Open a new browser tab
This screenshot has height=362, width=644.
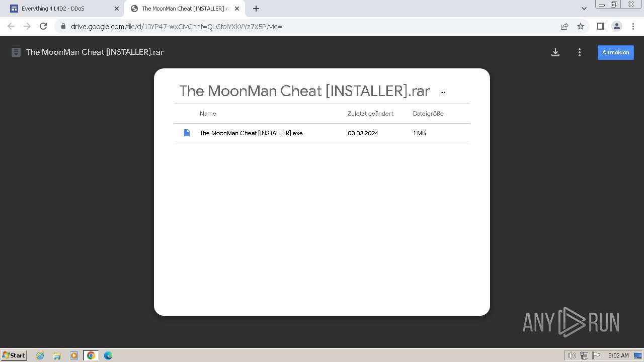click(x=256, y=9)
